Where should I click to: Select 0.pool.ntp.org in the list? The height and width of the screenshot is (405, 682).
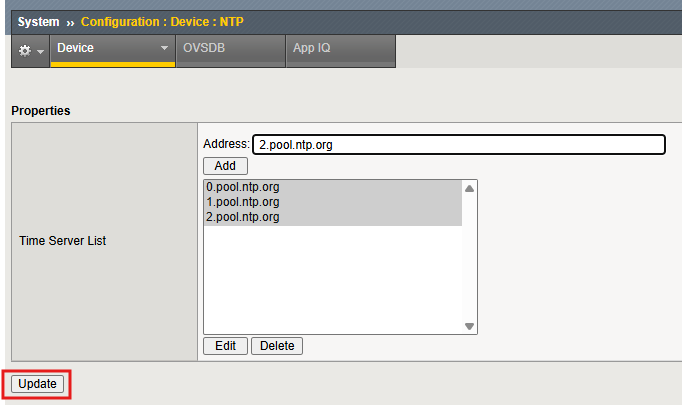coord(333,187)
